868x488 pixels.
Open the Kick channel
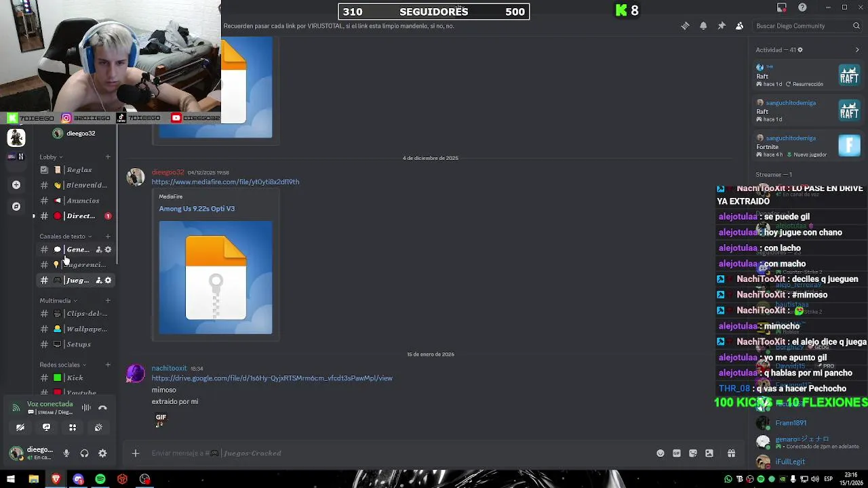[x=75, y=378]
